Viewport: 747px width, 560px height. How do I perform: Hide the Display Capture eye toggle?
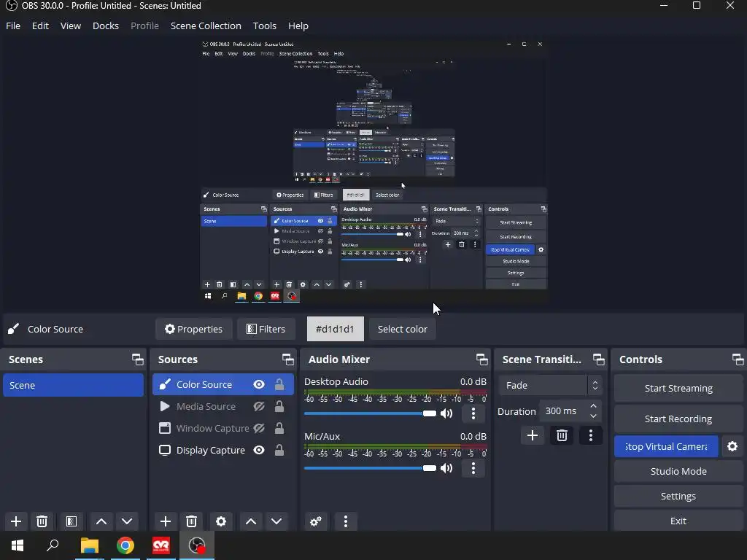click(x=259, y=450)
